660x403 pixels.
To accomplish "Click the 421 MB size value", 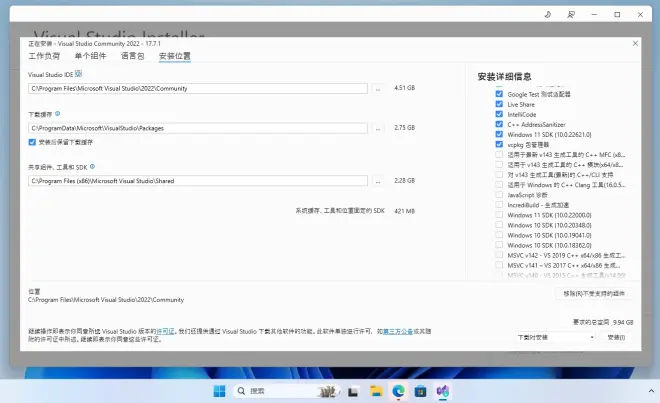I will pos(405,211).
